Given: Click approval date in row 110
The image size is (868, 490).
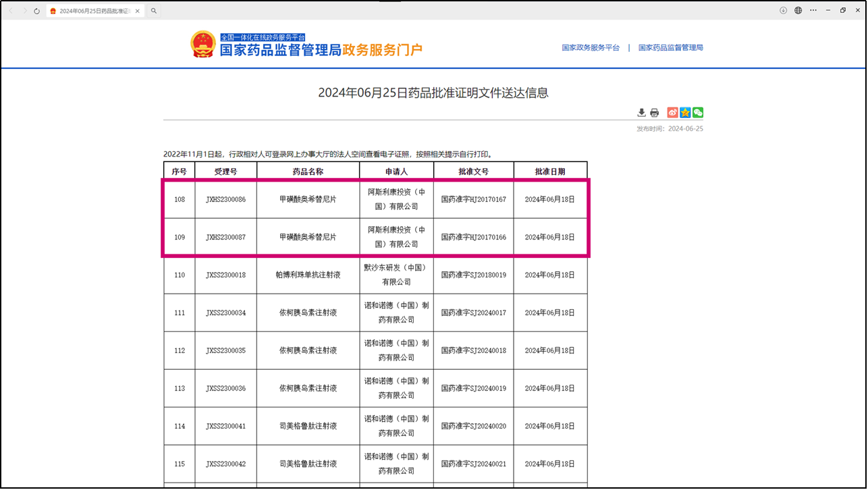Looking at the screenshot, I should point(550,275).
